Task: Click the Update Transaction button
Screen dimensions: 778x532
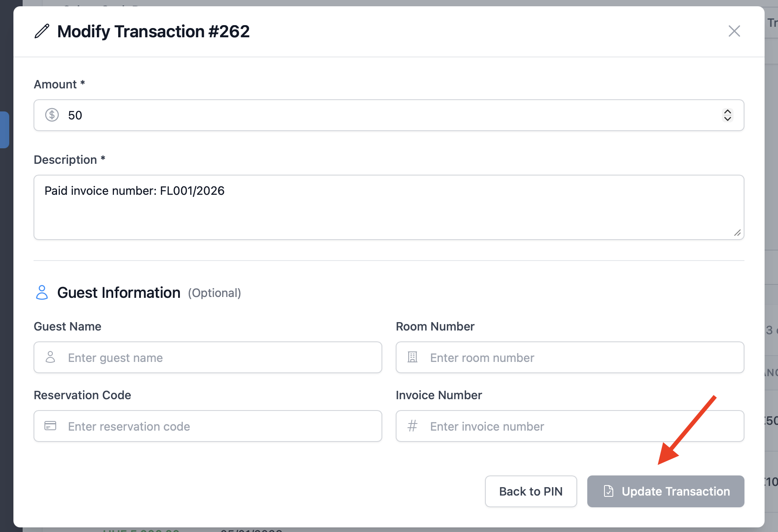Action: click(x=675, y=491)
